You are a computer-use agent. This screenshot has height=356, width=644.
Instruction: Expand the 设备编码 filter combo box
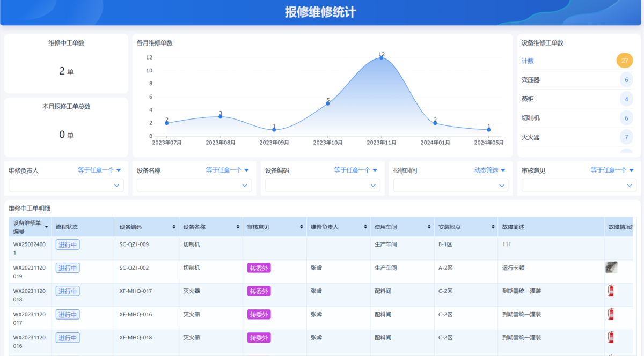tap(323, 186)
